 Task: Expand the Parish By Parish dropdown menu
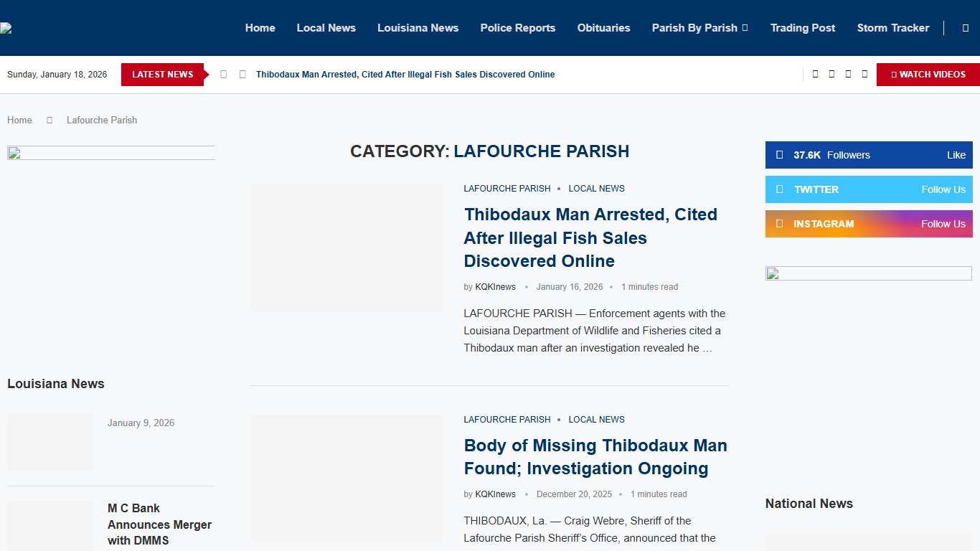[x=699, y=28]
